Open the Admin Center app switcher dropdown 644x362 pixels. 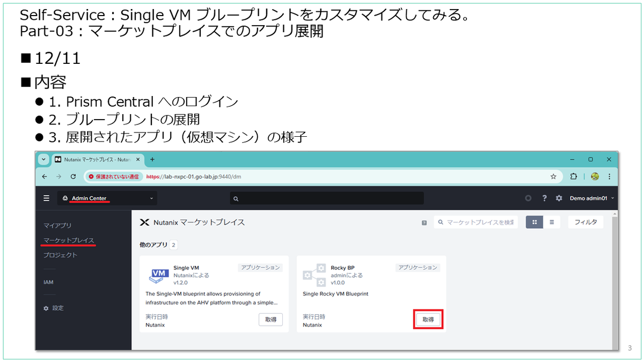coord(107,198)
